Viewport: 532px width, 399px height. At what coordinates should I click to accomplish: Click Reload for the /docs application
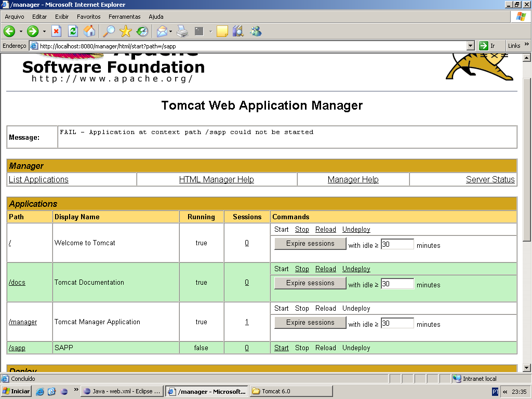(x=325, y=269)
